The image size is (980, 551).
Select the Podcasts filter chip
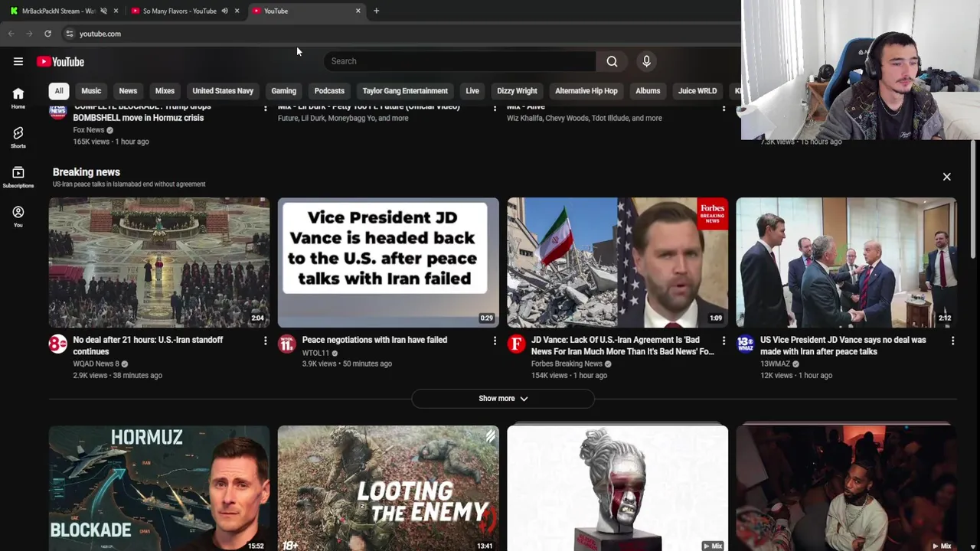329,91
